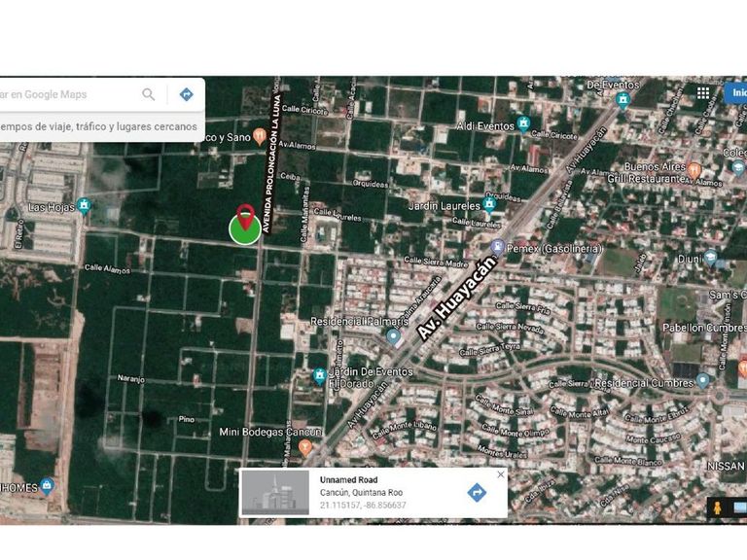Select the Pegman Street View icon
This screenshot has height=560, width=747.
pyautogui.click(x=718, y=508)
